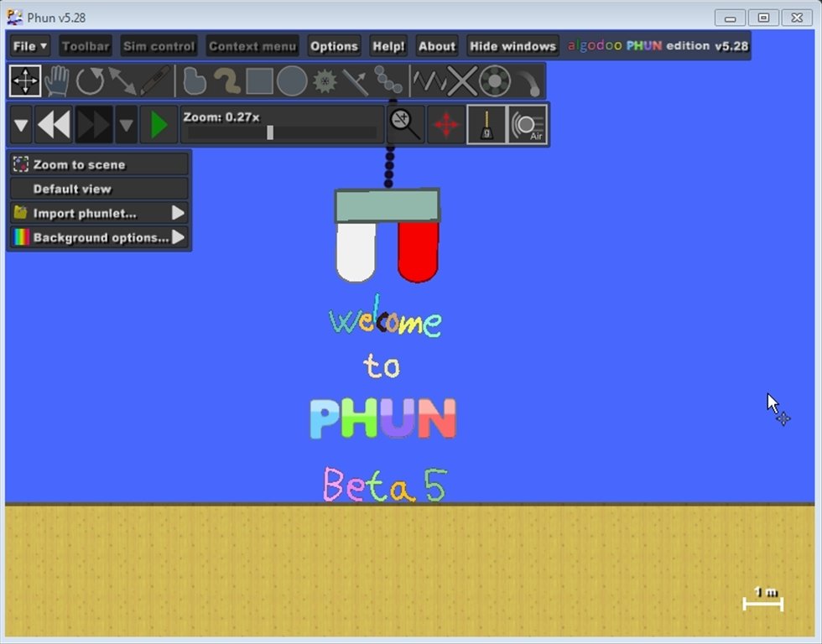Toggle gravity on or off
822x644 pixels.
pos(486,125)
